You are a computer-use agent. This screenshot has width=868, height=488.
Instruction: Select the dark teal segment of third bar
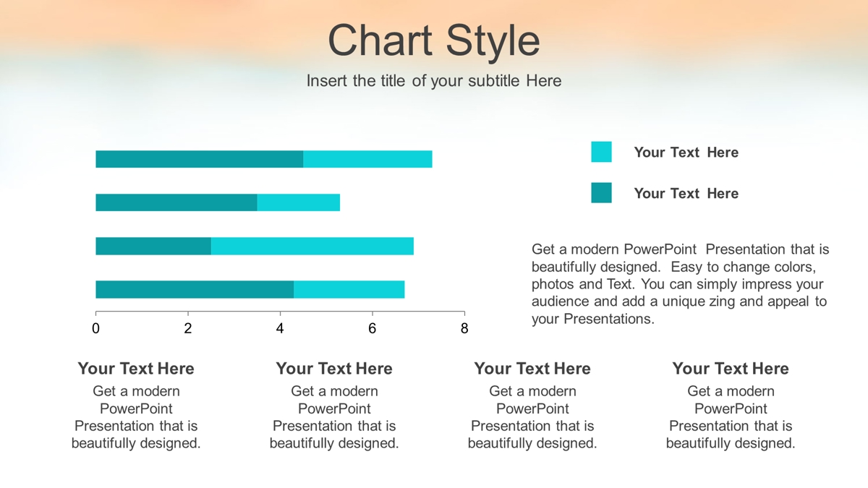[153, 246]
